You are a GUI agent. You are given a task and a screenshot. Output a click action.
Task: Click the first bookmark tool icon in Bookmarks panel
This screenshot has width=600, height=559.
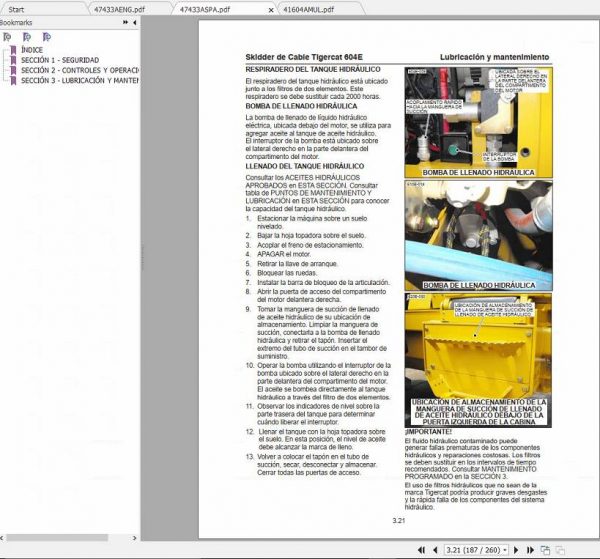point(7,37)
